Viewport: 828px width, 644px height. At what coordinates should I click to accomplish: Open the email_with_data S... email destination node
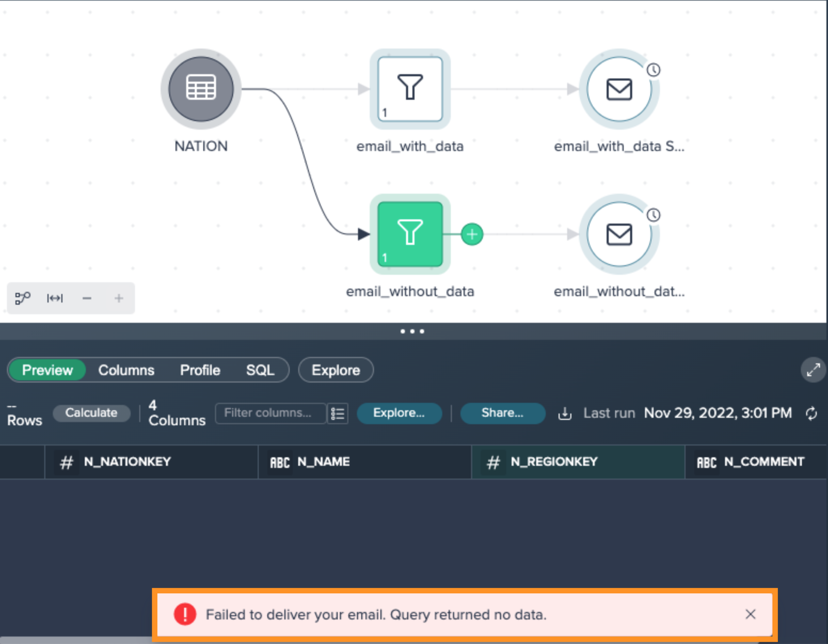coord(619,89)
